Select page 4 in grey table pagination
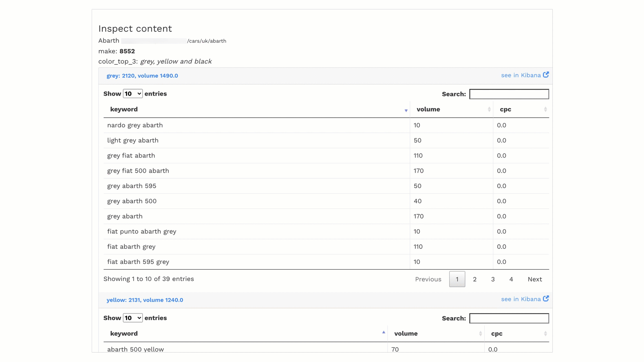This screenshot has height=362, width=644. point(511,279)
